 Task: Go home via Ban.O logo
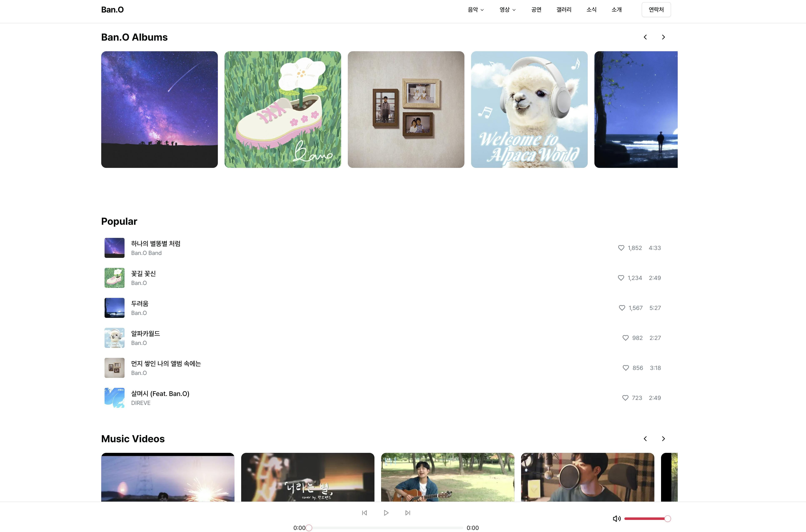click(x=112, y=10)
